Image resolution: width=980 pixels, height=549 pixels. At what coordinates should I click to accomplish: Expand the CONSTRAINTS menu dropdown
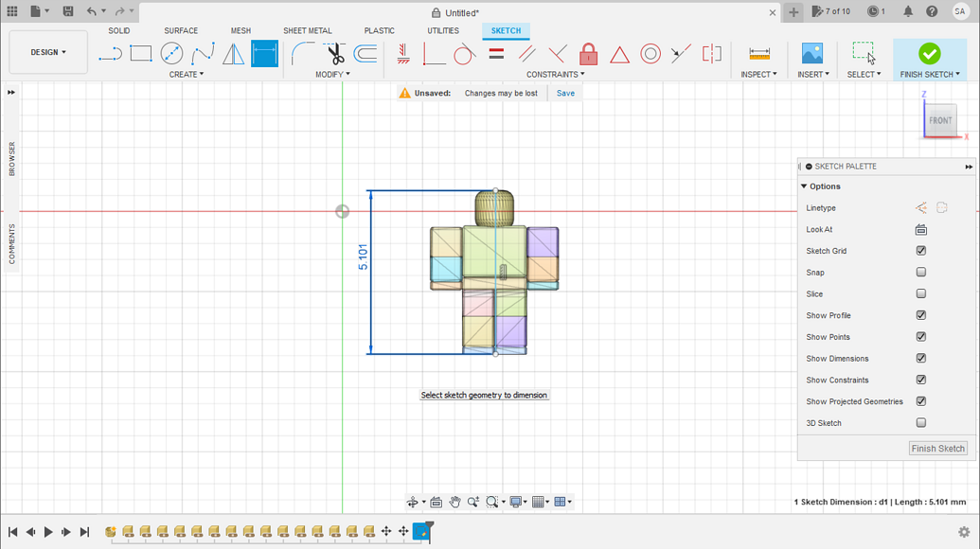click(556, 75)
